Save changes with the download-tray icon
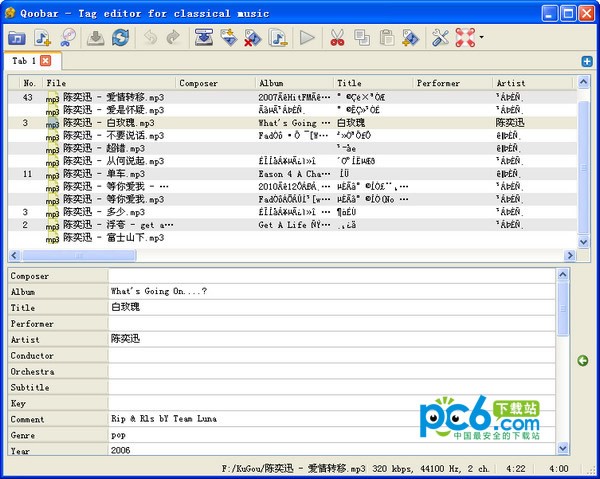The image size is (600, 479). click(x=95, y=38)
